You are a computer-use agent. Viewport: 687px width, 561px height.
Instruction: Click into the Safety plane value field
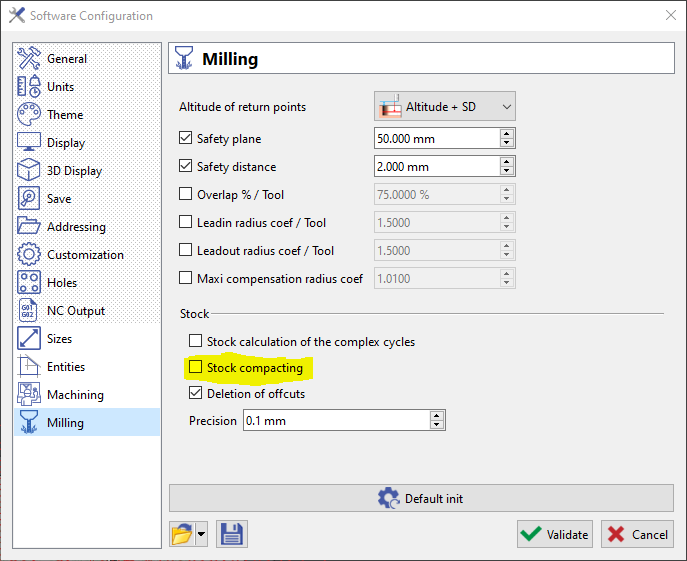(435, 139)
